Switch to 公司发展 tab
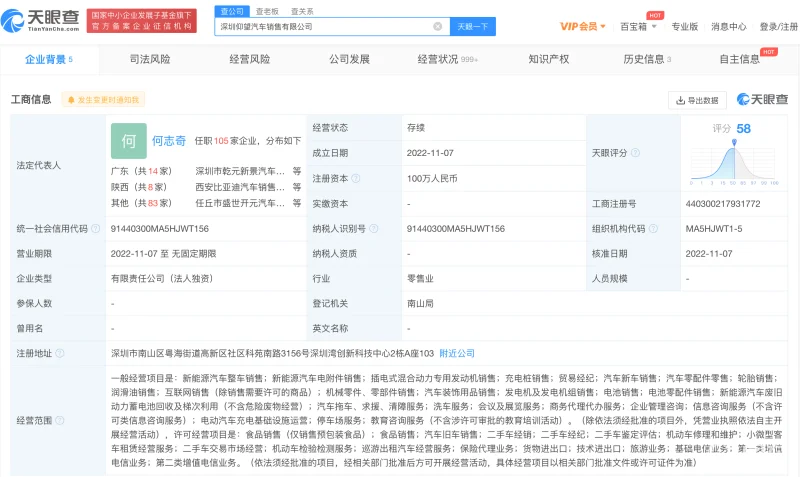This screenshot has width=800, height=477. click(x=349, y=59)
